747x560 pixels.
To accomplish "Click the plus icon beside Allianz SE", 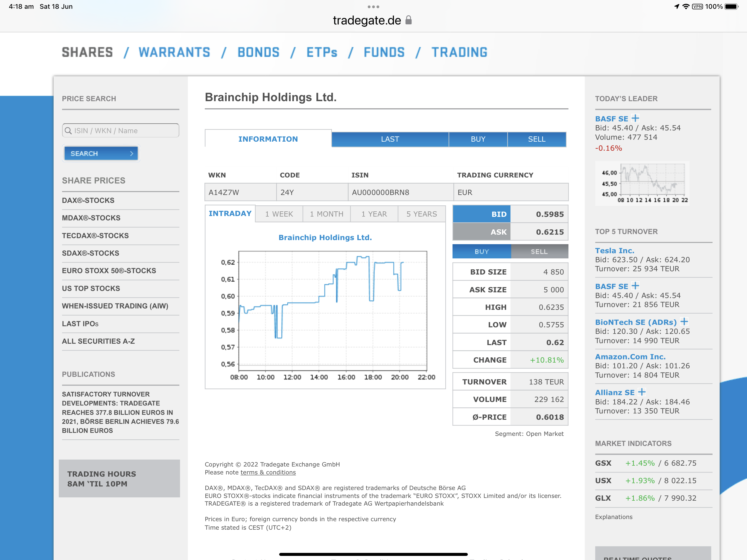I will (x=642, y=392).
